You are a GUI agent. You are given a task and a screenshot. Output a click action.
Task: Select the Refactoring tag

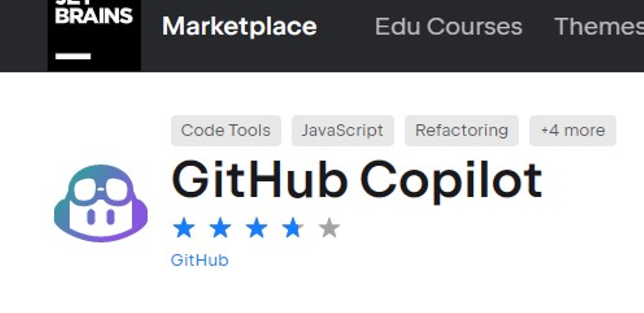pos(462,131)
